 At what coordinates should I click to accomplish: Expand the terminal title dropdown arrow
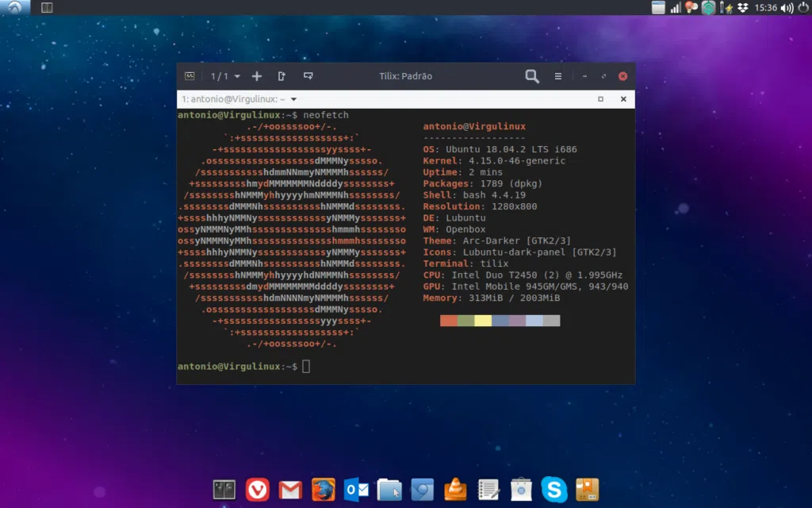[x=294, y=99]
